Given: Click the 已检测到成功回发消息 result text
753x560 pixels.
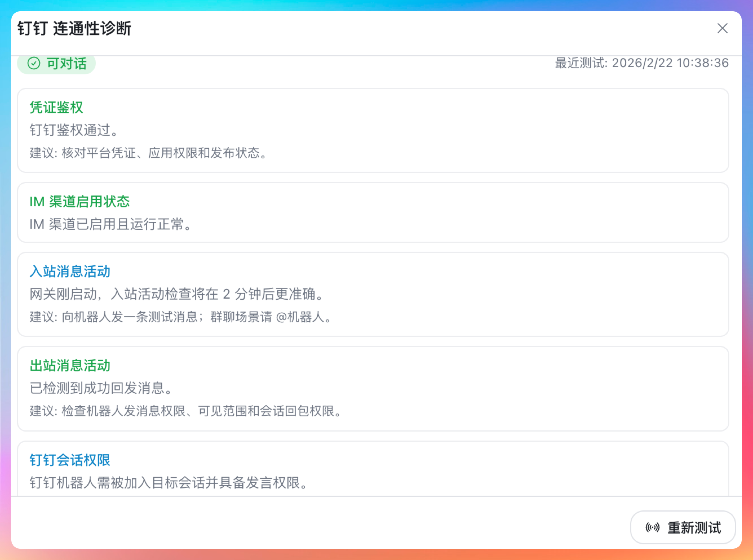Looking at the screenshot, I should pos(101,388).
